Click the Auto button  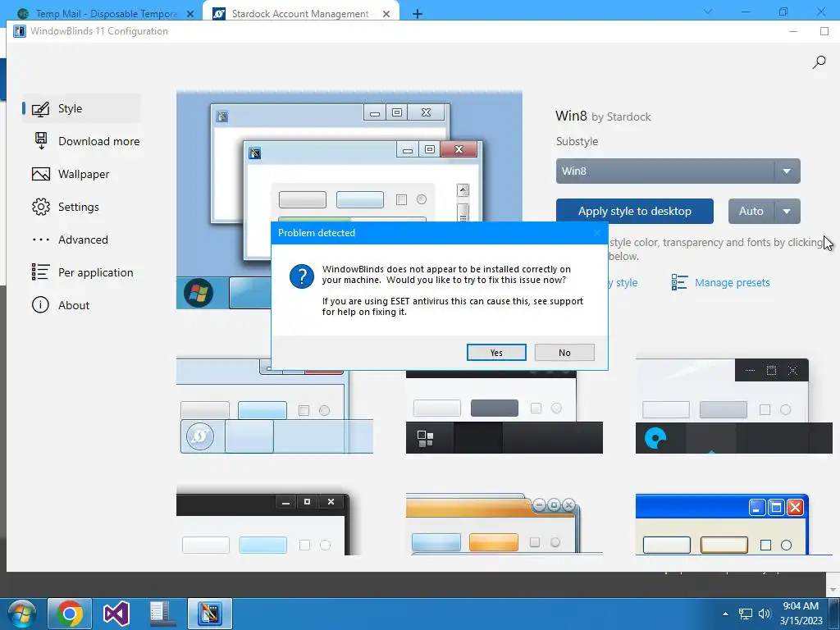[751, 211]
